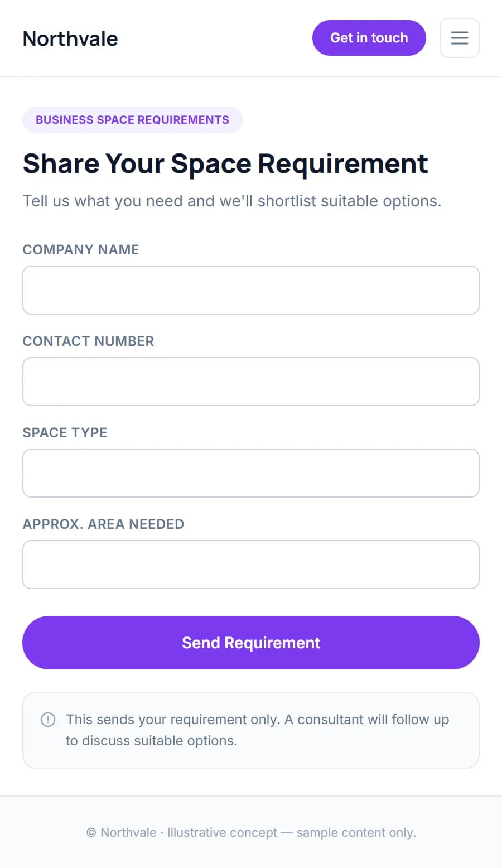This screenshot has height=868, width=502.
Task: Click the APPROX. AREA NEEDED label
Action: (x=103, y=524)
